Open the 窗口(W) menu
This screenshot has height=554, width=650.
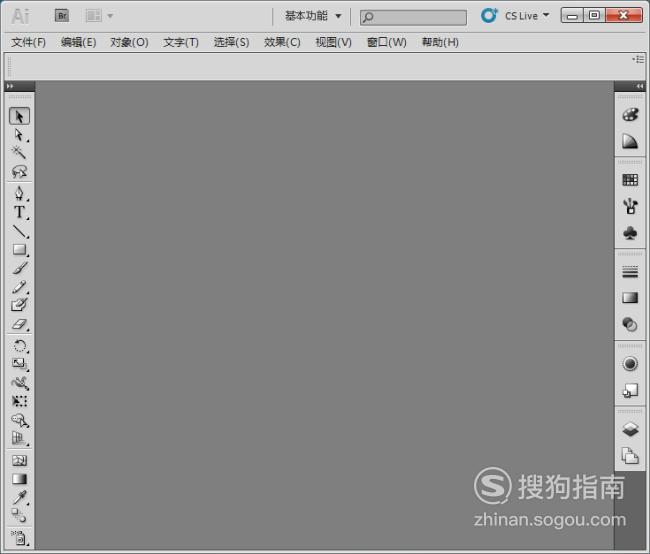tap(386, 42)
